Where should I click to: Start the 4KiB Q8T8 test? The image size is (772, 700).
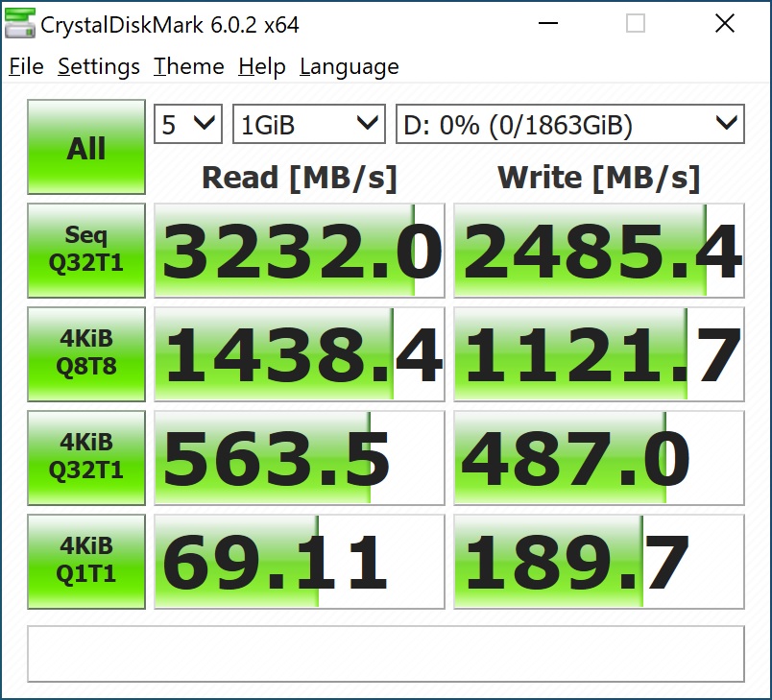(86, 354)
